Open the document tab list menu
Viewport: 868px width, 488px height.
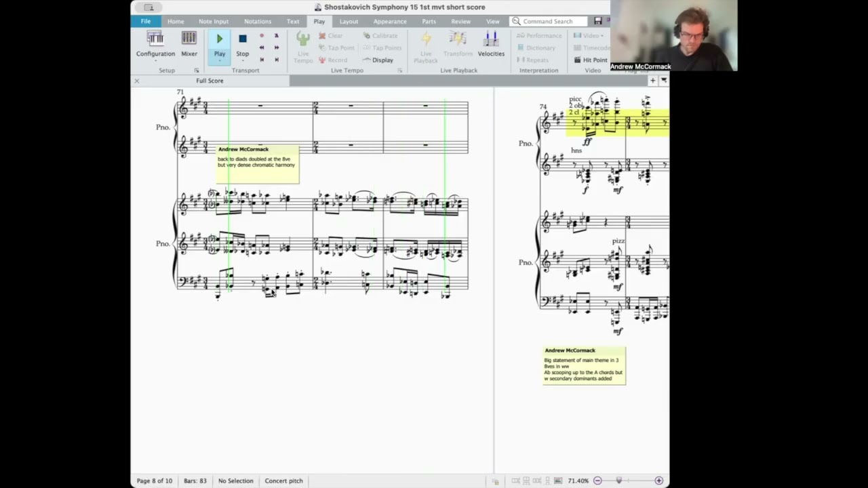(664, 81)
